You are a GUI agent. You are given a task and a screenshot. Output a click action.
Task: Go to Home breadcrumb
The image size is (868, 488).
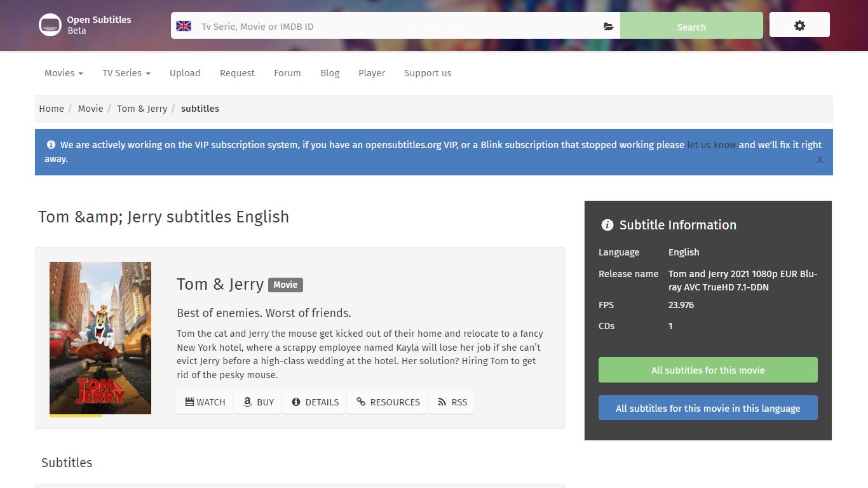point(51,109)
